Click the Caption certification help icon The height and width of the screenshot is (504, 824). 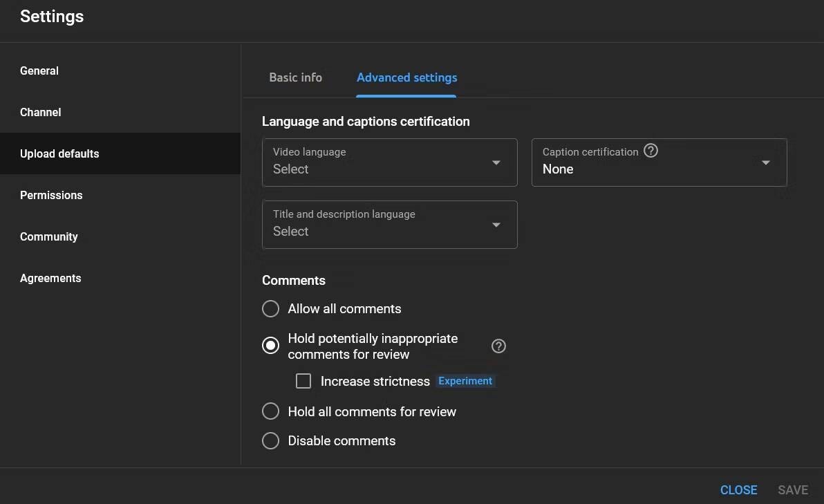click(x=650, y=151)
